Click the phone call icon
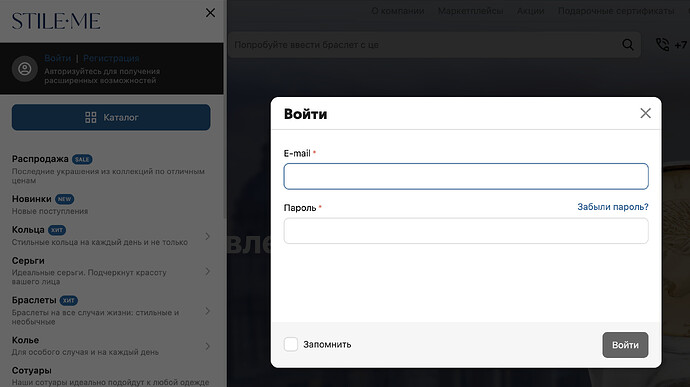 (x=662, y=44)
